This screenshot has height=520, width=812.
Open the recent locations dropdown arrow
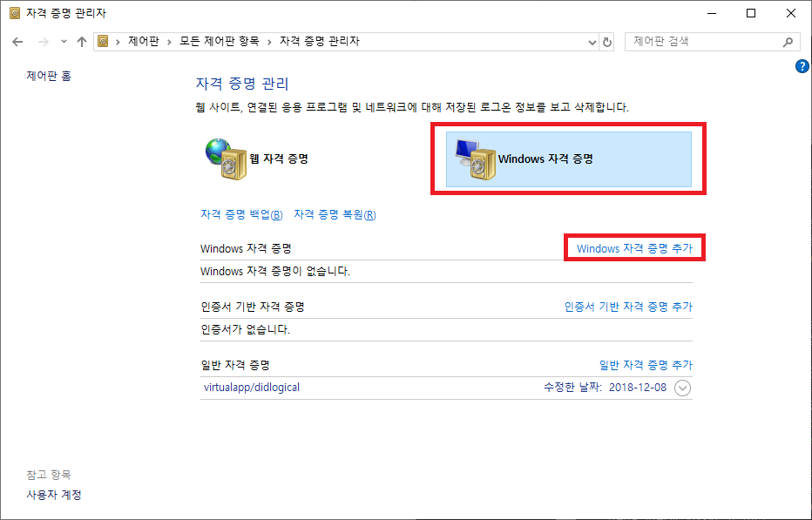[x=64, y=42]
